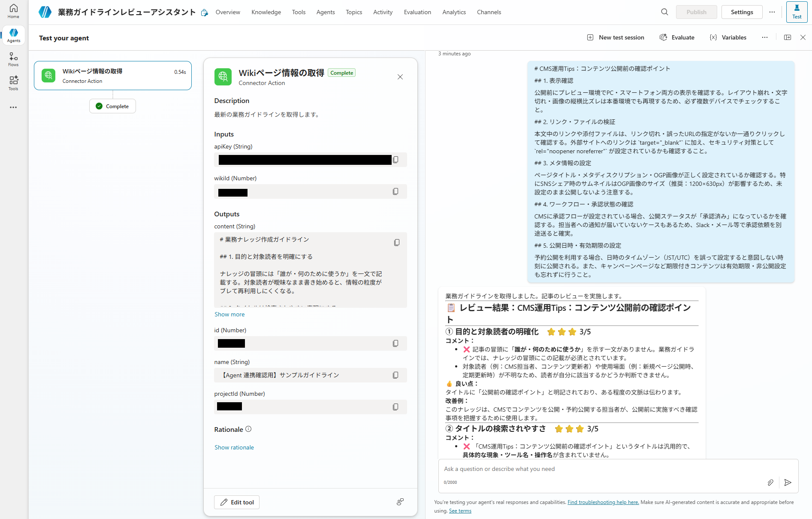The height and width of the screenshot is (519, 812).
Task: Click the chat message input field
Action: pos(601,469)
